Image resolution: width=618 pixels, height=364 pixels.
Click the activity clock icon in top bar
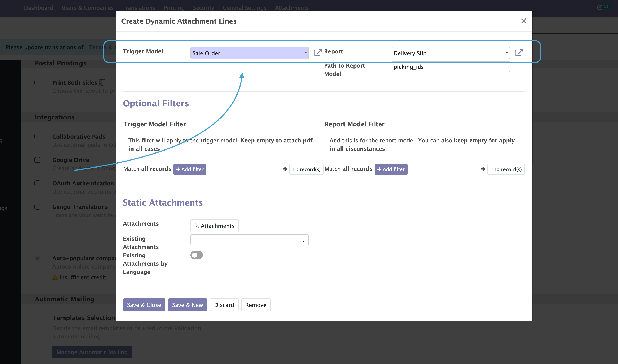[599, 7]
